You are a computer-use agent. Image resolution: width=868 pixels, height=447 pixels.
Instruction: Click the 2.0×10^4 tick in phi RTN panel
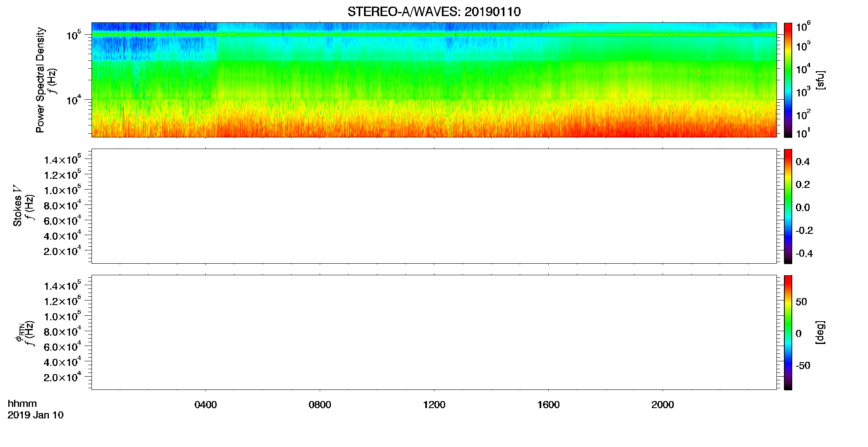click(63, 377)
